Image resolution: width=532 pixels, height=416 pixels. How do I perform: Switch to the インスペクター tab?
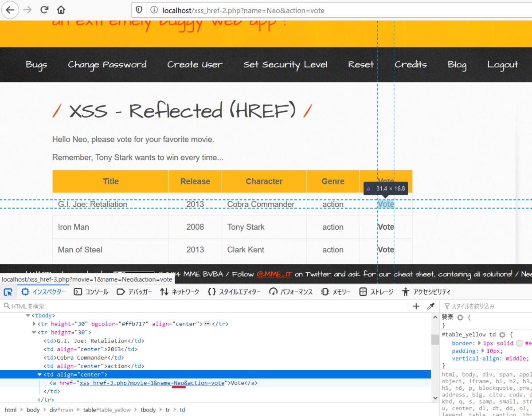[43, 292]
